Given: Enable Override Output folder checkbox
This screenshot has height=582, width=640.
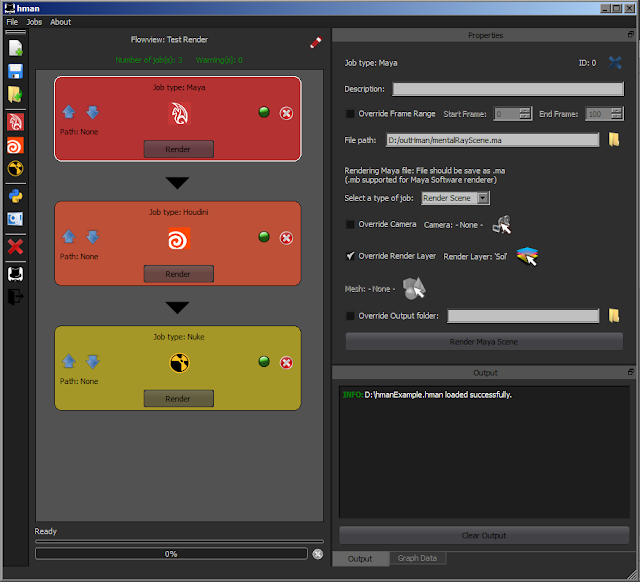Looking at the screenshot, I should [x=350, y=315].
